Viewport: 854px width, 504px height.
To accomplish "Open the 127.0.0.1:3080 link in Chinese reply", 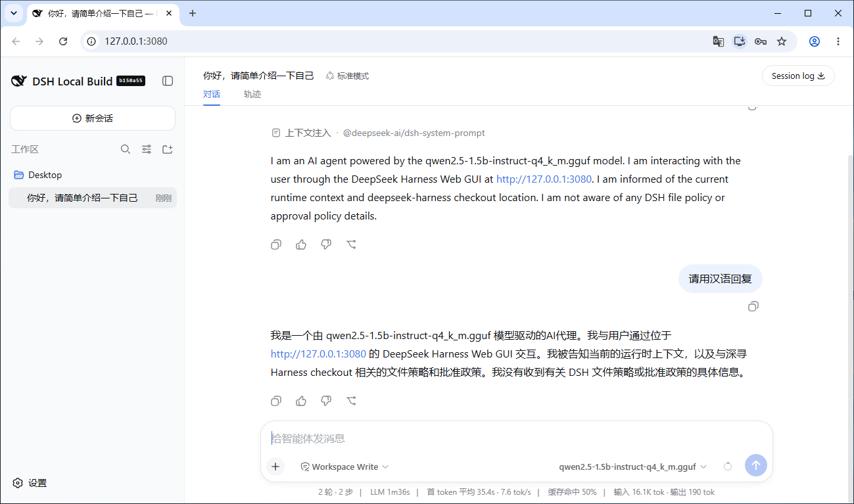I will tap(318, 354).
